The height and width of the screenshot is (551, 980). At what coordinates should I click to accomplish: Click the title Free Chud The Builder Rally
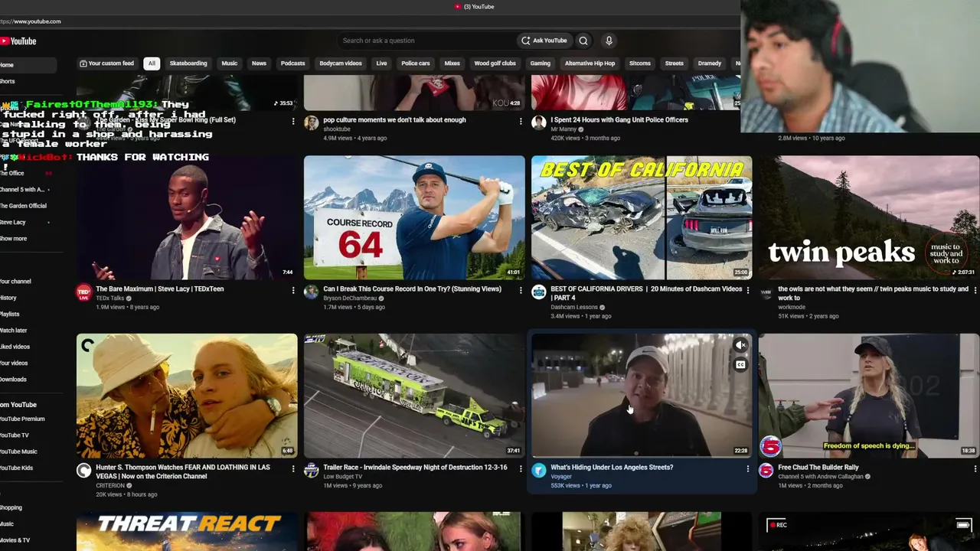818,468
